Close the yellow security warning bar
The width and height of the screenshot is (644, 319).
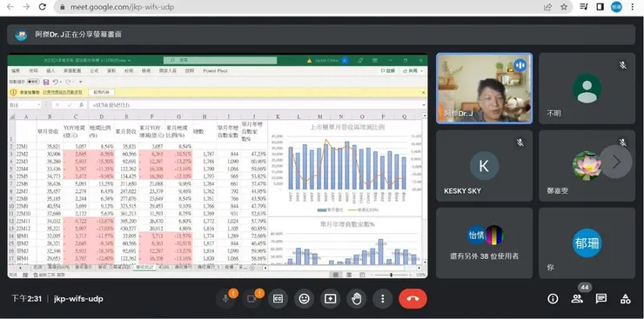click(x=424, y=93)
